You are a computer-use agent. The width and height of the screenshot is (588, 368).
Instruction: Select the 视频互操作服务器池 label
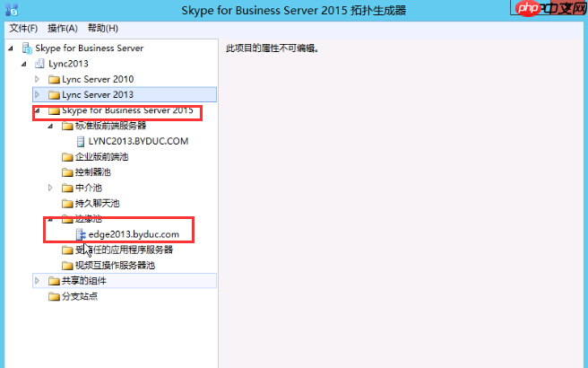(x=115, y=266)
